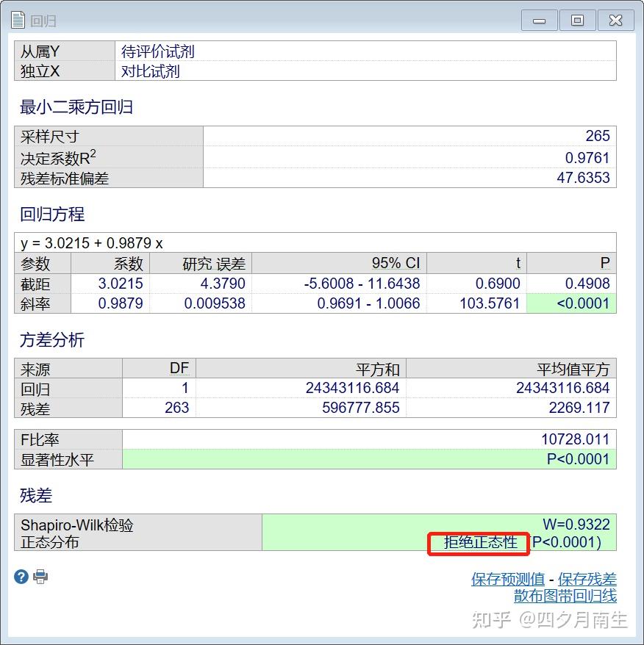Maximize the 回归 results window
Image resolution: width=644 pixels, height=645 pixels.
pos(578,20)
